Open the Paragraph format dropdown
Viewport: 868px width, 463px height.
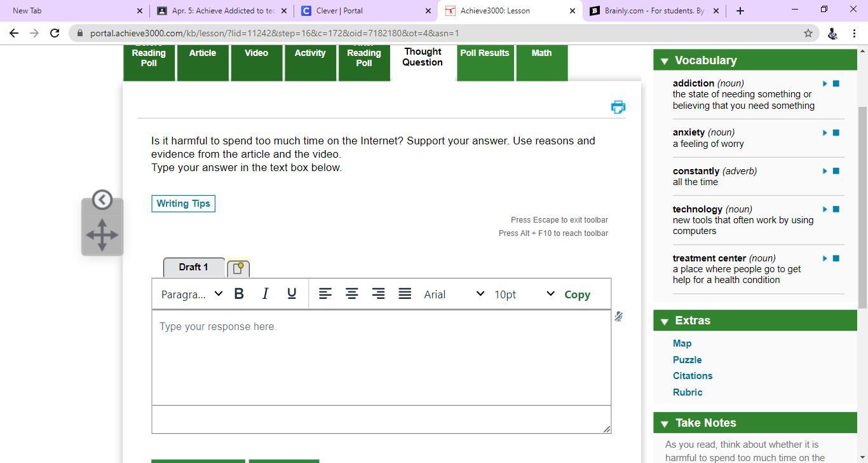point(191,294)
